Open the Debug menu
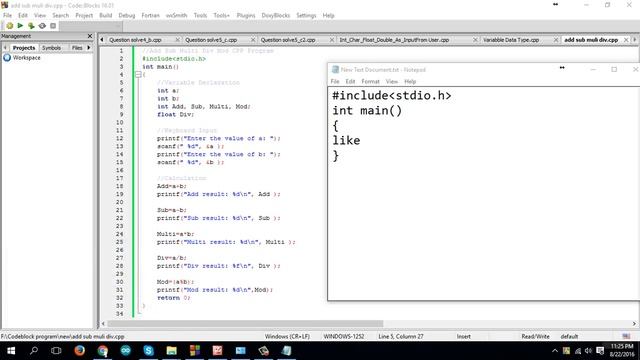This screenshot has height=360, width=640. [x=127, y=15]
